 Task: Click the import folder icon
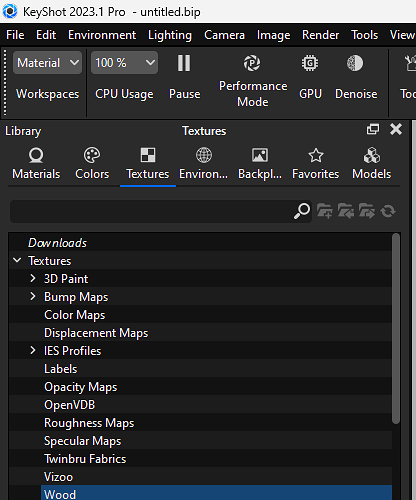click(346, 211)
